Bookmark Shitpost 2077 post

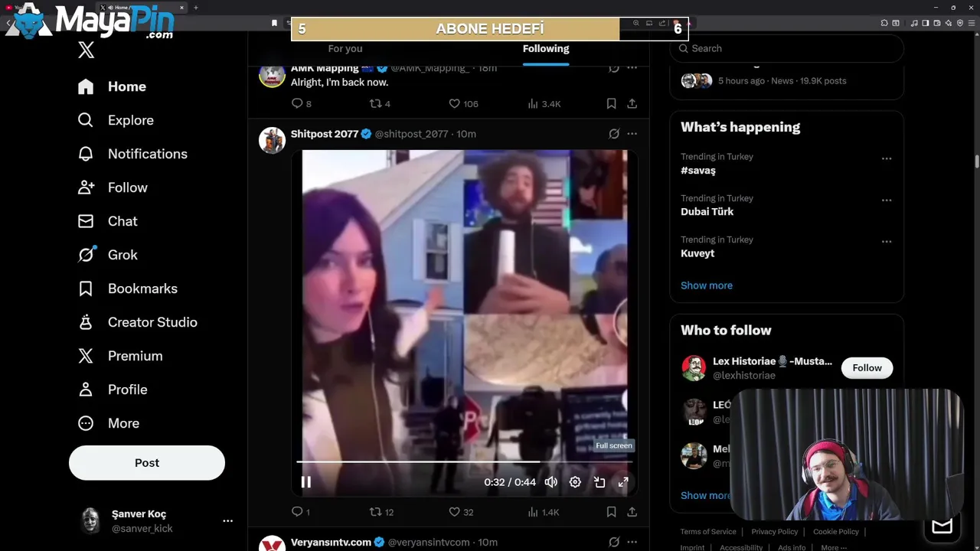(611, 512)
